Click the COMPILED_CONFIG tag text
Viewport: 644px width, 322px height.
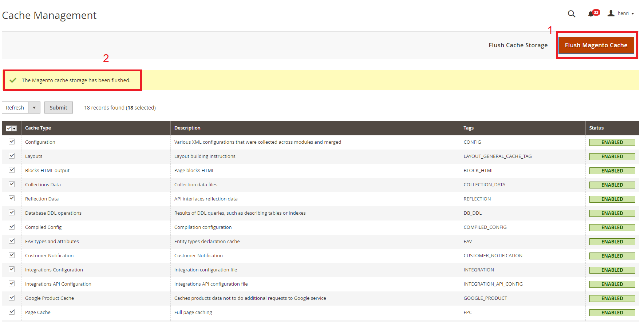[485, 227]
